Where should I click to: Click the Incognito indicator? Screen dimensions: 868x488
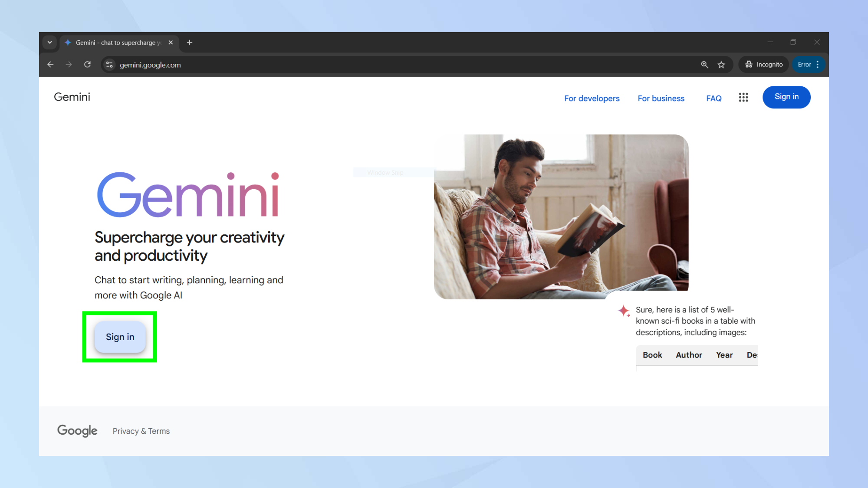pyautogui.click(x=764, y=65)
